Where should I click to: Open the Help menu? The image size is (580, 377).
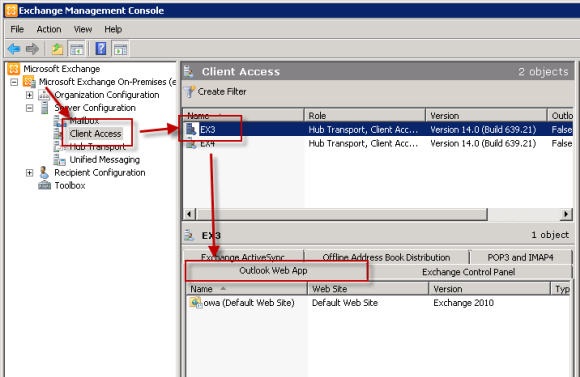tap(113, 29)
